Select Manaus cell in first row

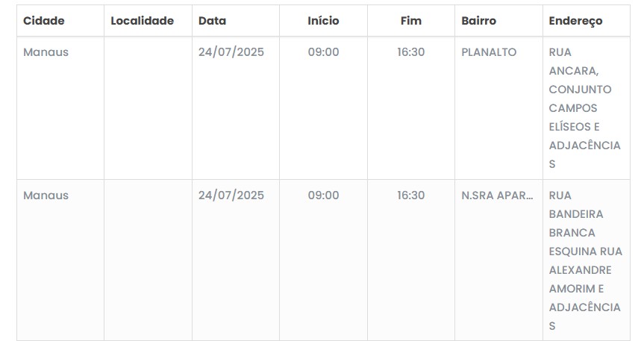click(x=46, y=52)
